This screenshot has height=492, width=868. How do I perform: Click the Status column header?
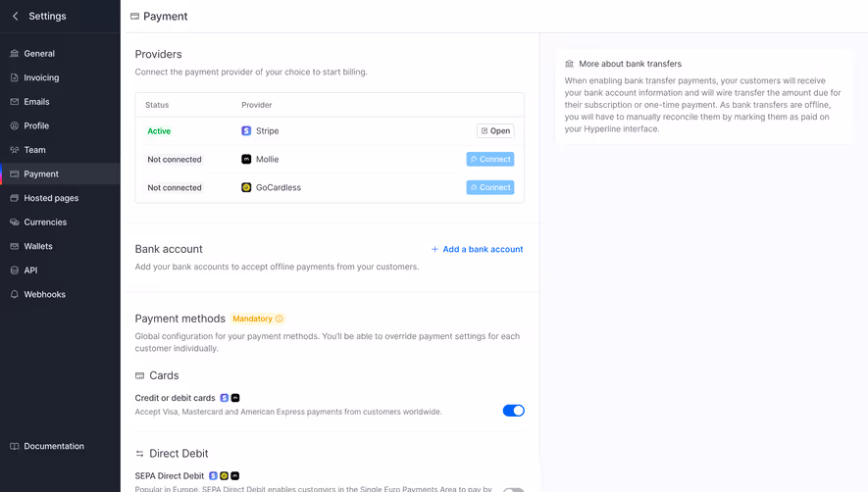157,105
